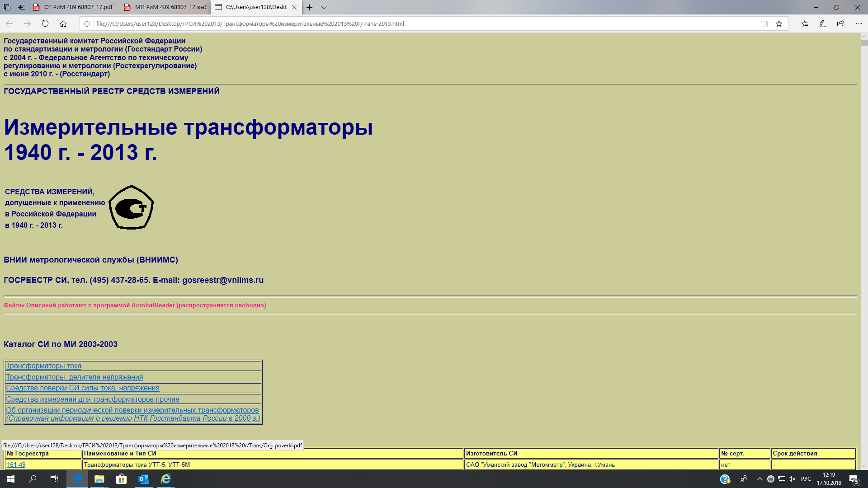Open new tab with plus button

point(309,7)
